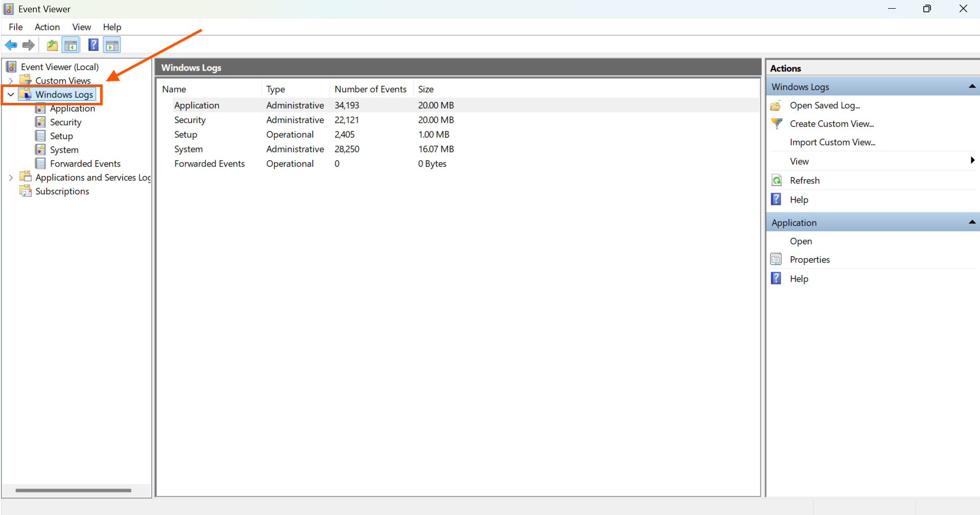The height and width of the screenshot is (515, 980).
Task: Click Help icon under Application actions section
Action: pos(776,278)
